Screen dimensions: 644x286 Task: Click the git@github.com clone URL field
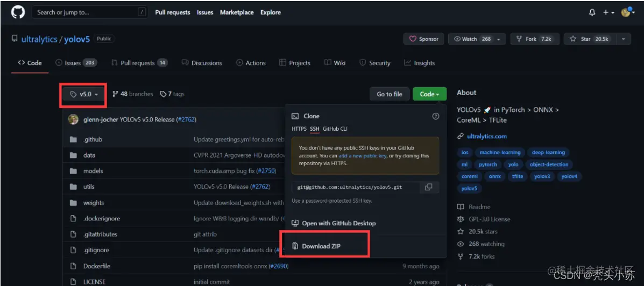click(x=356, y=187)
